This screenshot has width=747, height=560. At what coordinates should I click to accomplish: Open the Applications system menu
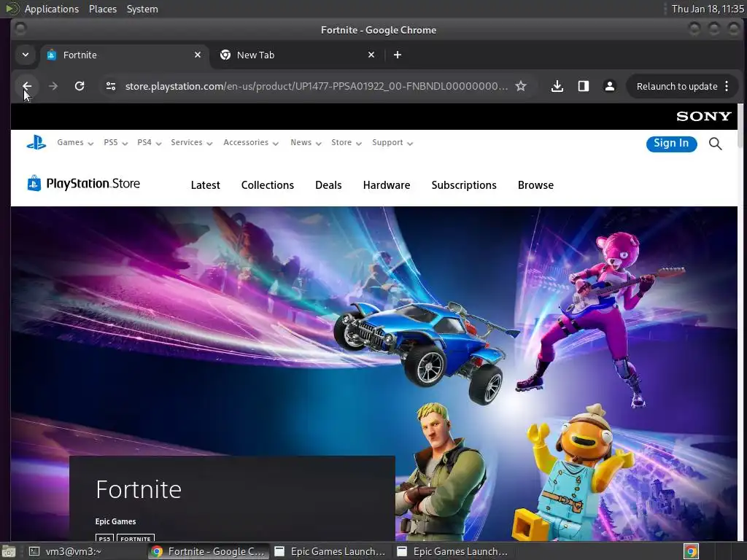pos(52,9)
